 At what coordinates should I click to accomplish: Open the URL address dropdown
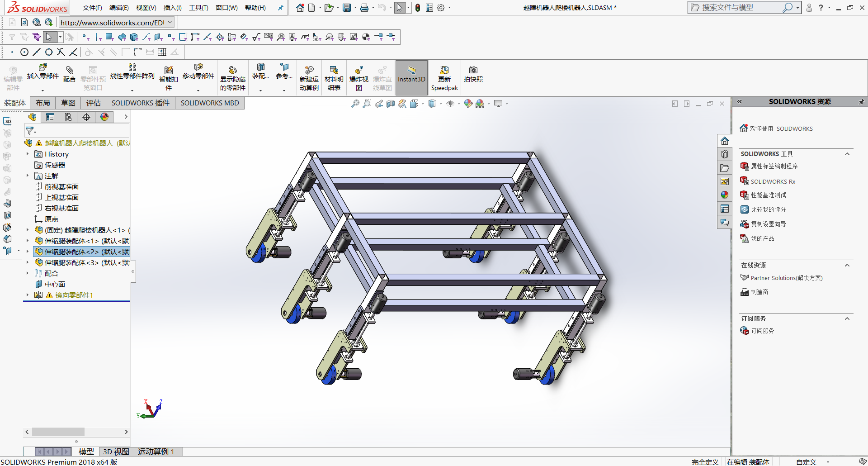pos(170,22)
